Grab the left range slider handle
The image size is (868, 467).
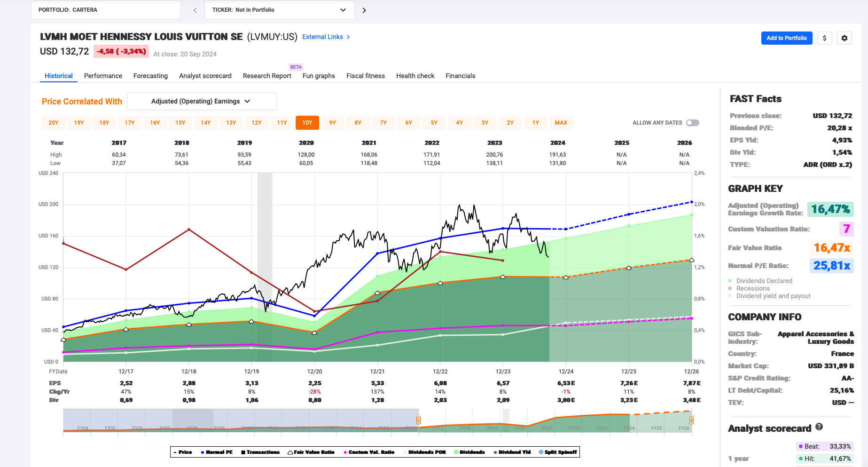coord(418,420)
